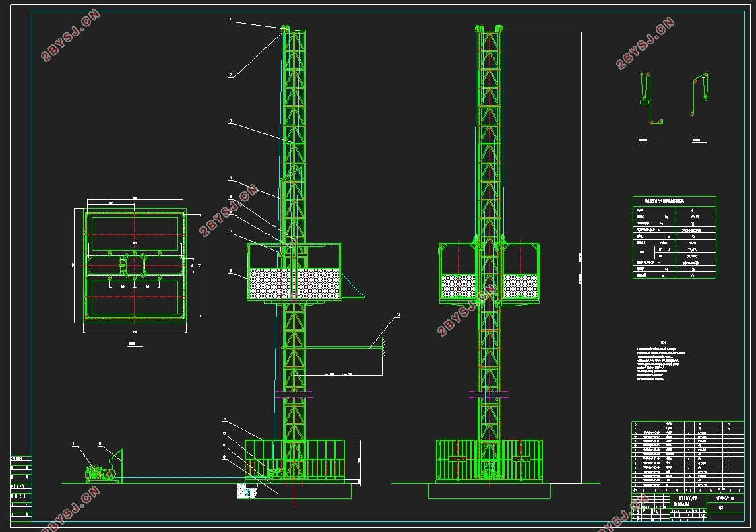The width and height of the screenshot is (756, 532).
Task: Select the wall tie bracket attached to the mast
Action: click(333, 347)
